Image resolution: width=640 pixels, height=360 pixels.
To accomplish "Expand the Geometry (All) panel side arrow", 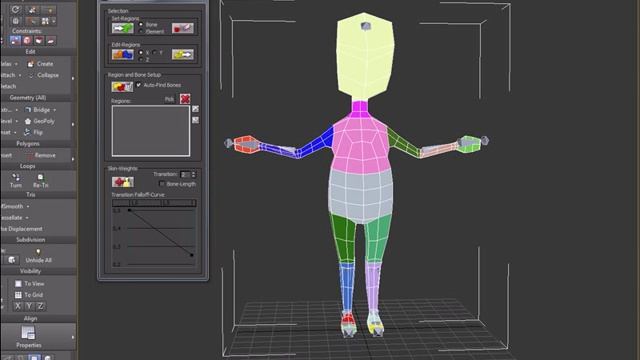I will tap(73, 124).
